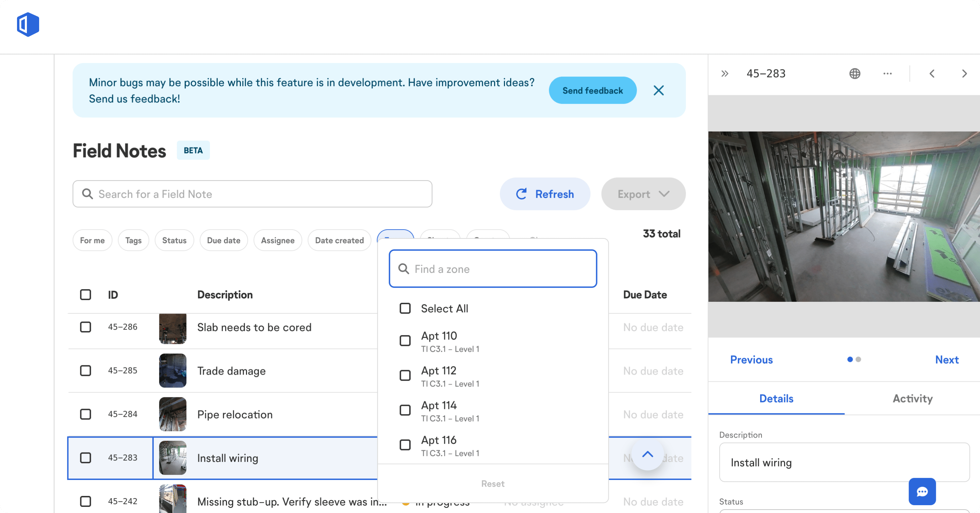
Task: Switch to the Activity tab
Action: tap(912, 399)
